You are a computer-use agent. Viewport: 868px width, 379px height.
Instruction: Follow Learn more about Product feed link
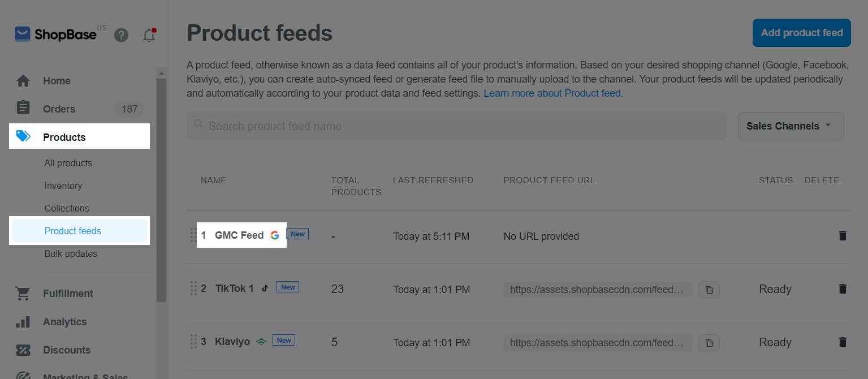pyautogui.click(x=553, y=93)
